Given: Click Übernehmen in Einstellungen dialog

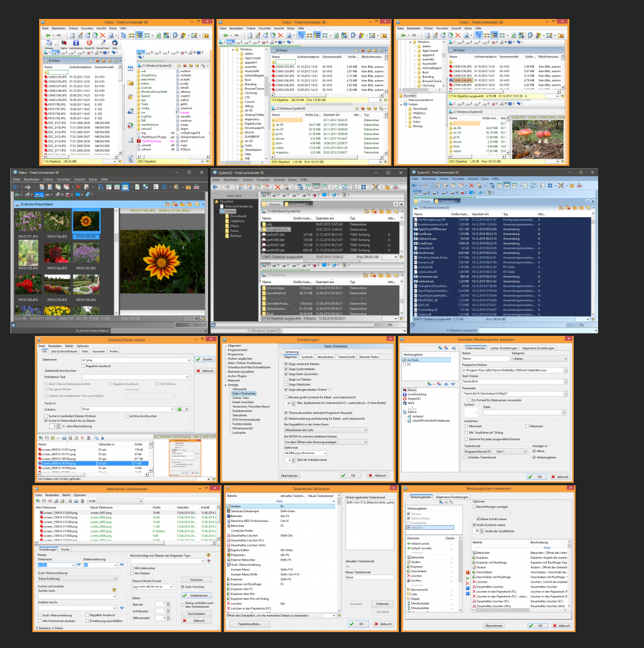Looking at the screenshot, I should pos(289,475).
